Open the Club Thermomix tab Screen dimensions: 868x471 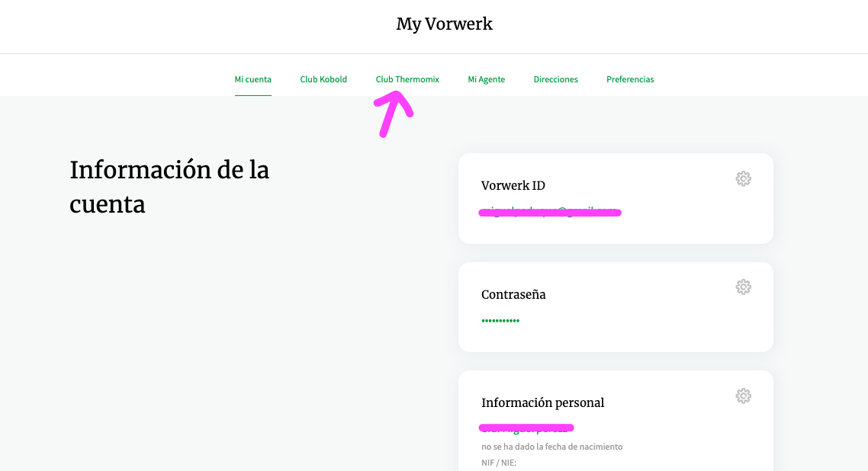click(x=407, y=79)
